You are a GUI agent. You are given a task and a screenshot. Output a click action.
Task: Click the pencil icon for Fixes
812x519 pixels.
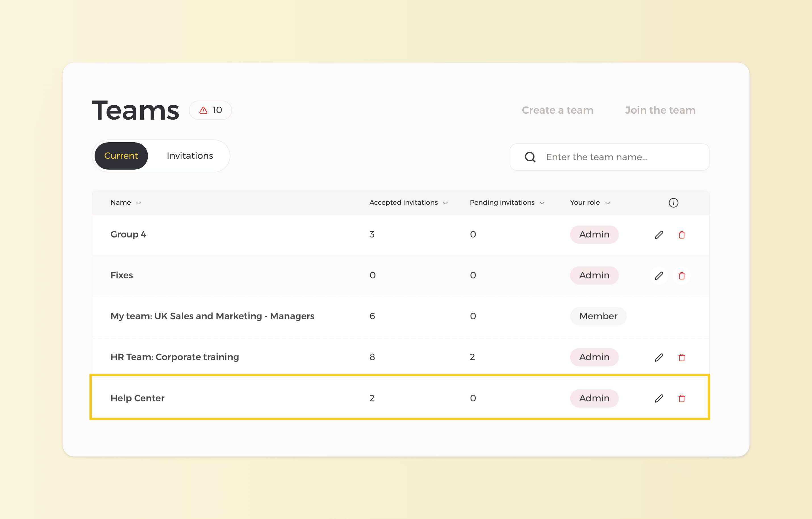[x=659, y=276]
